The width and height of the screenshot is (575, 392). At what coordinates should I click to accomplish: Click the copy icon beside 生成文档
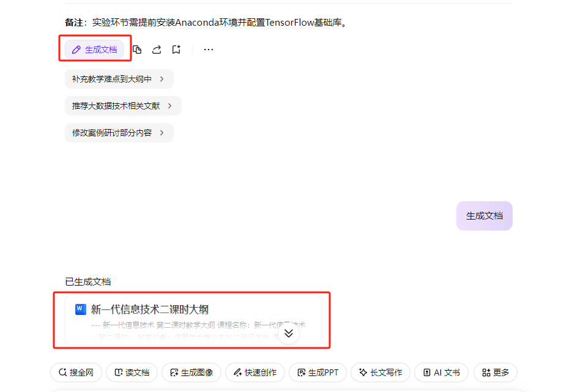pyautogui.click(x=138, y=50)
